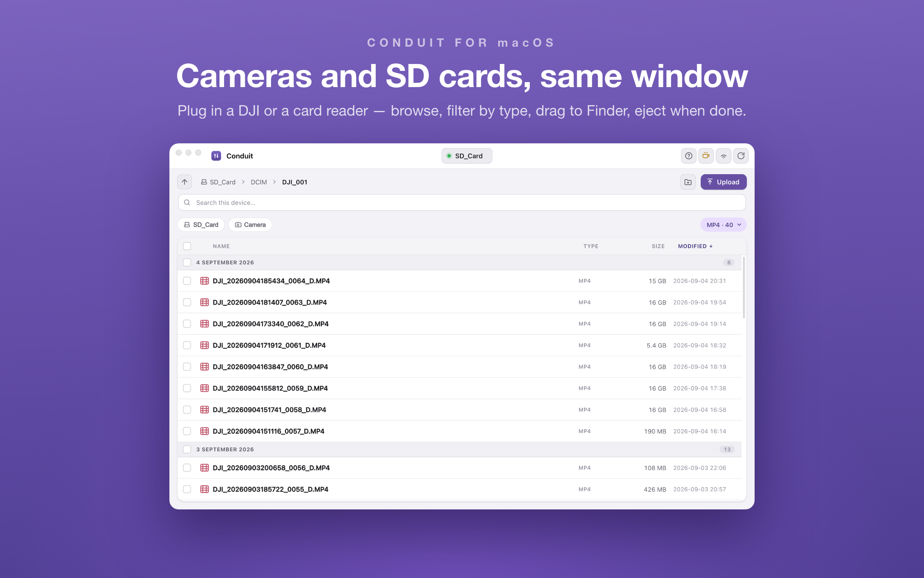924x578 pixels.
Task: Sort files by Name column
Action: tap(221, 246)
